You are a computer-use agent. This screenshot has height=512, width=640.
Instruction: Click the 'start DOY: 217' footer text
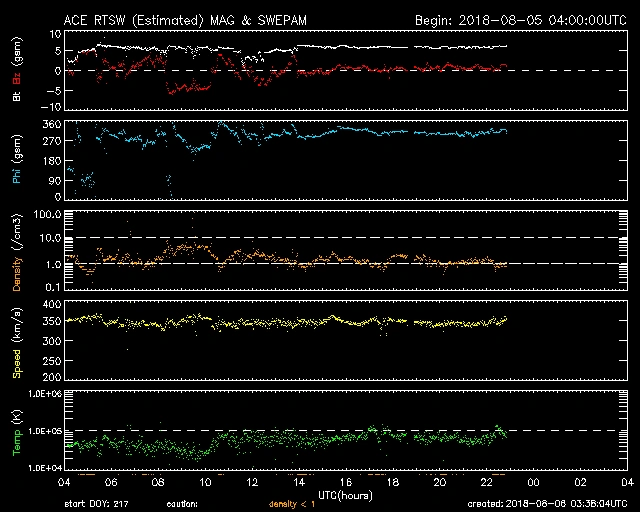[97, 505]
